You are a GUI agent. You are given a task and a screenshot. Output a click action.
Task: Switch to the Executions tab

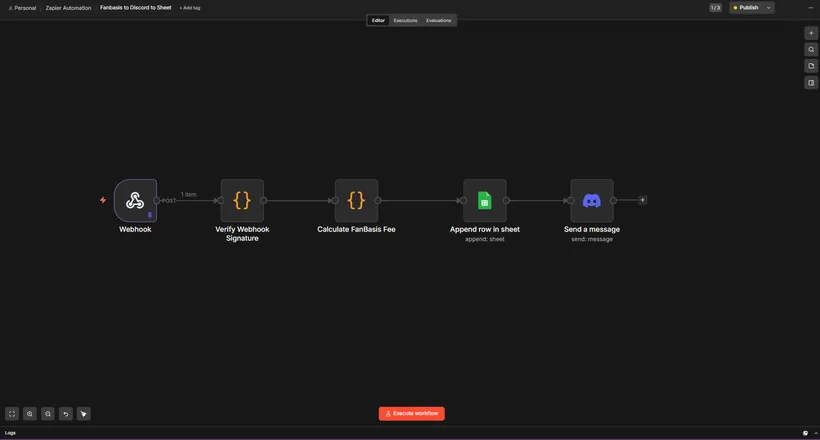tap(405, 20)
